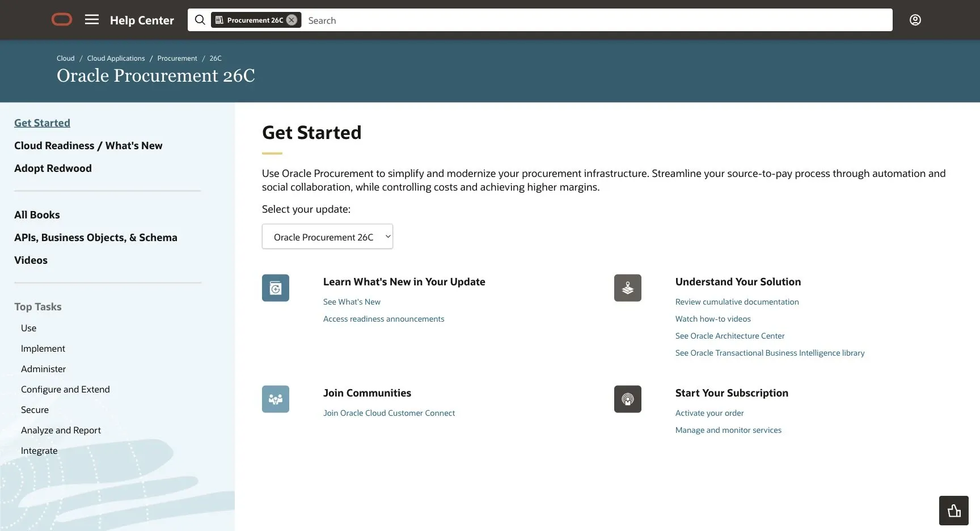
Task: Click the book icon in Procurement 26C chip
Action: tap(219, 20)
